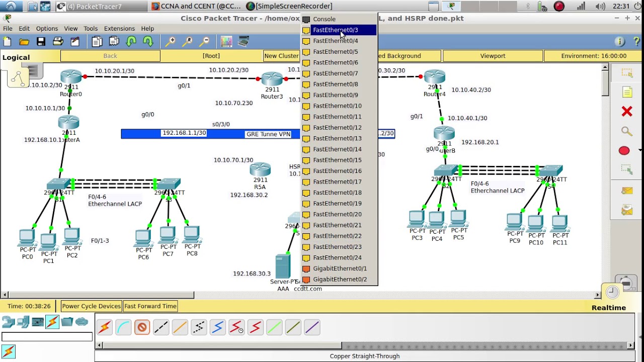This screenshot has height=362, width=644.
Task: Choose GigabitEthernet0/1 port
Action: [x=339, y=268]
